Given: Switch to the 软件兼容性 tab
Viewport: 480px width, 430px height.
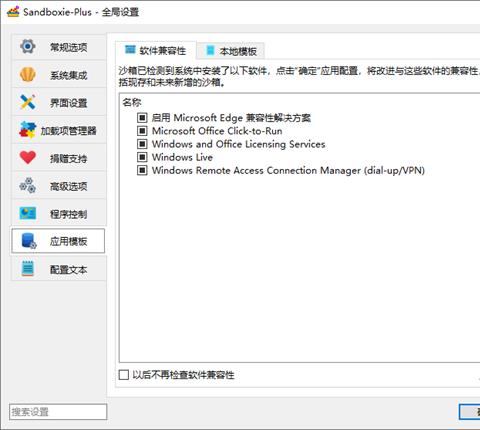Looking at the screenshot, I should pos(156,51).
